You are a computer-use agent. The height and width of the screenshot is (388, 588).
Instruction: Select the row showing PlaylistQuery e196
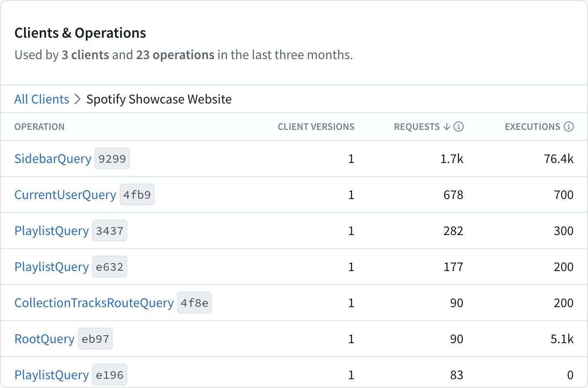pos(52,374)
